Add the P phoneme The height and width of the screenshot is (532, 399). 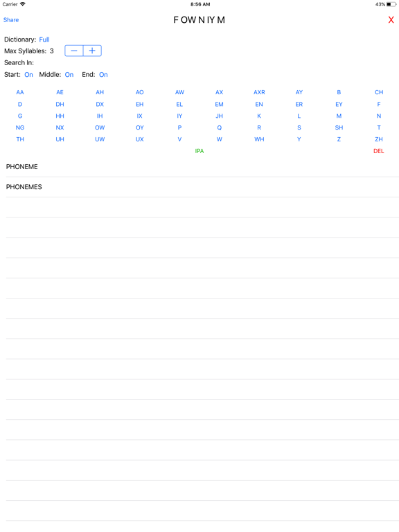pyautogui.click(x=179, y=127)
